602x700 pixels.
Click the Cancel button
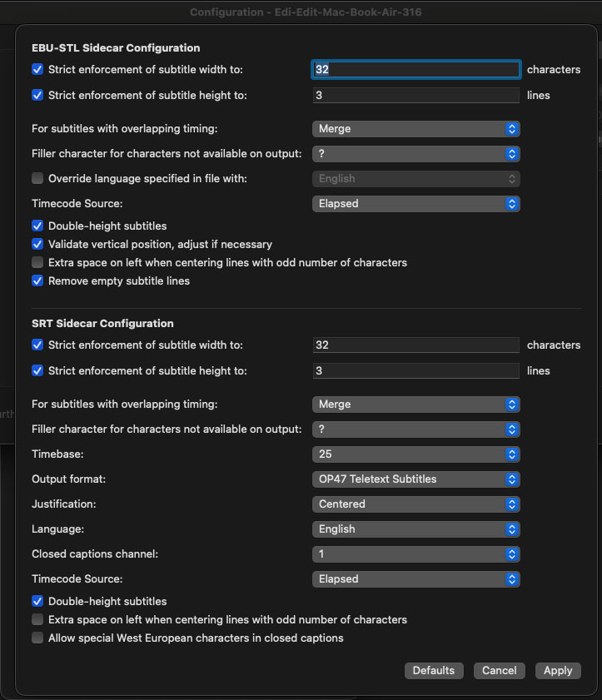[500, 670]
